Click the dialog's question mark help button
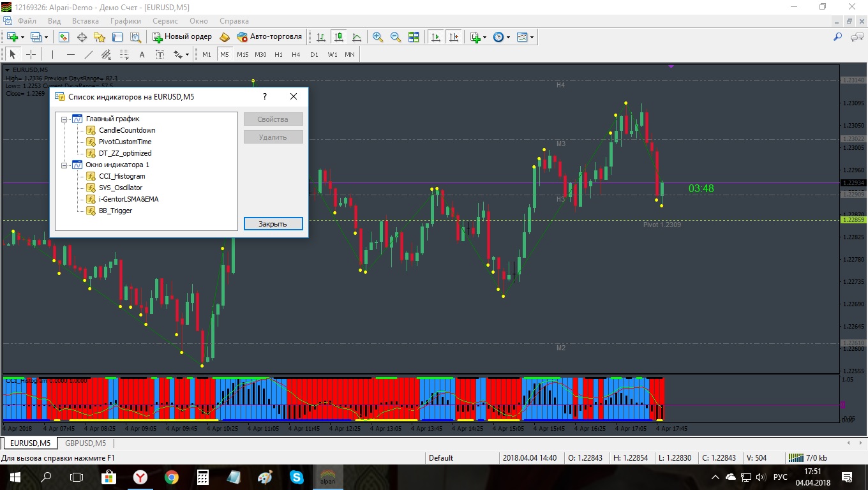The image size is (868, 490). (265, 97)
